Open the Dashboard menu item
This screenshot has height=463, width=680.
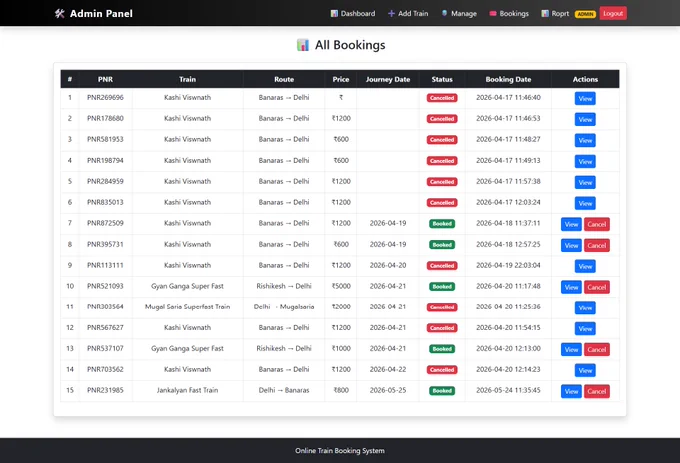[353, 13]
